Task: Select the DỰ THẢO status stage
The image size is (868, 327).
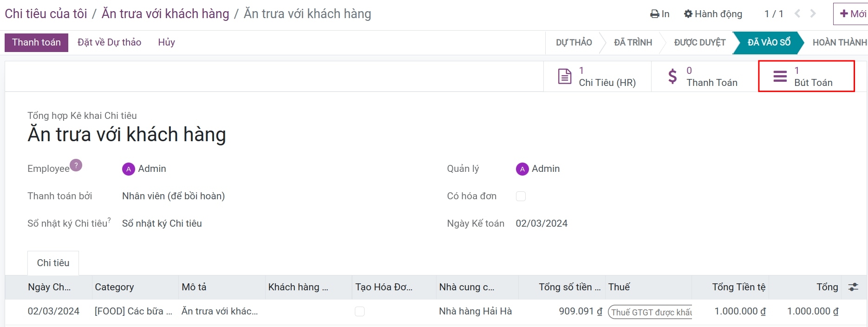Action: (x=574, y=42)
